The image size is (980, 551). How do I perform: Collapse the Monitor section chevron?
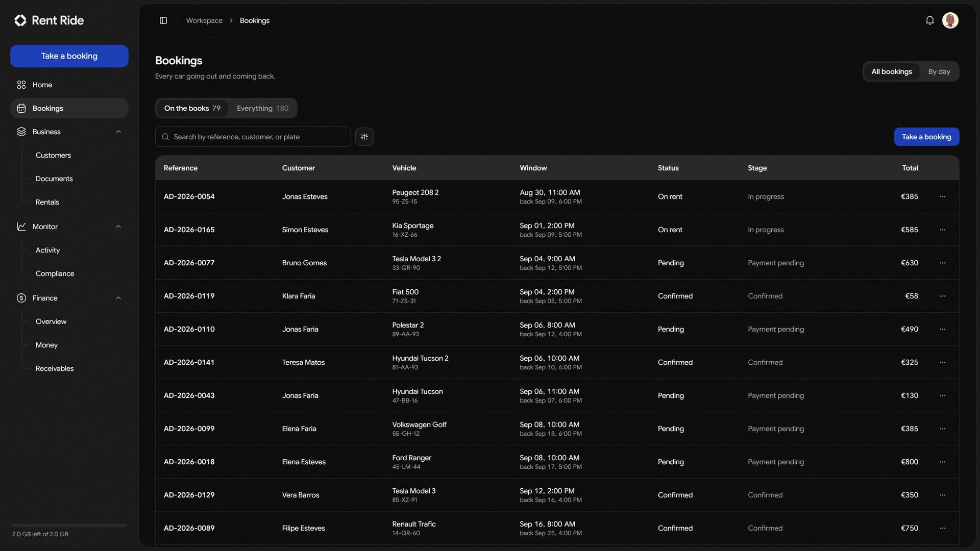click(118, 227)
